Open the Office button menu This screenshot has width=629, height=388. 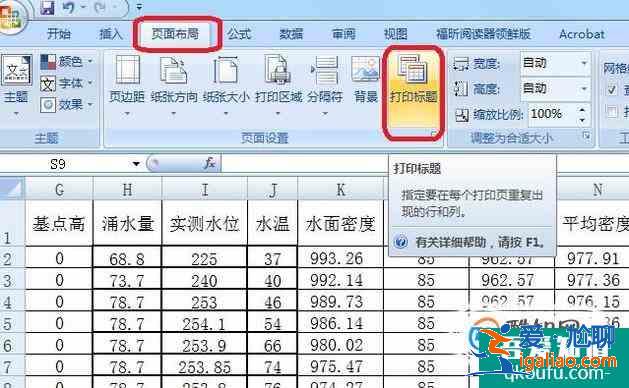click(11, 16)
